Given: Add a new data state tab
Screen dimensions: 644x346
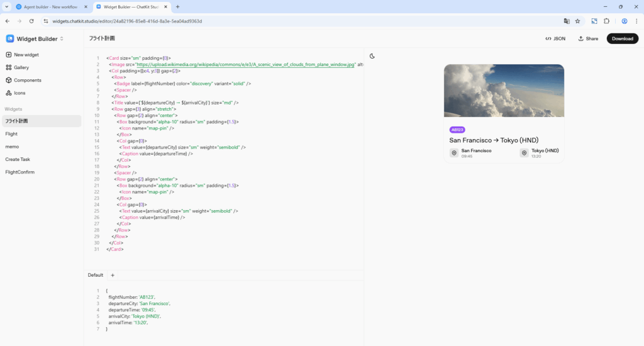Looking at the screenshot, I should (x=113, y=275).
